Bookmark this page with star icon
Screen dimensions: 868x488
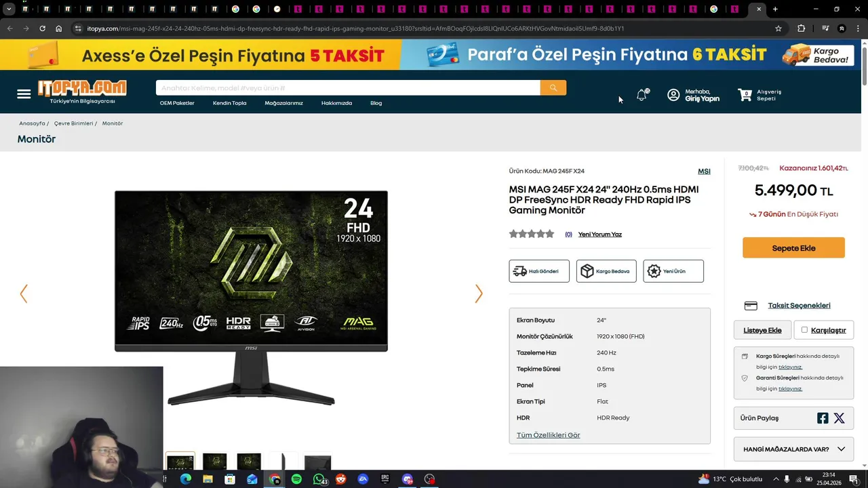(x=778, y=28)
